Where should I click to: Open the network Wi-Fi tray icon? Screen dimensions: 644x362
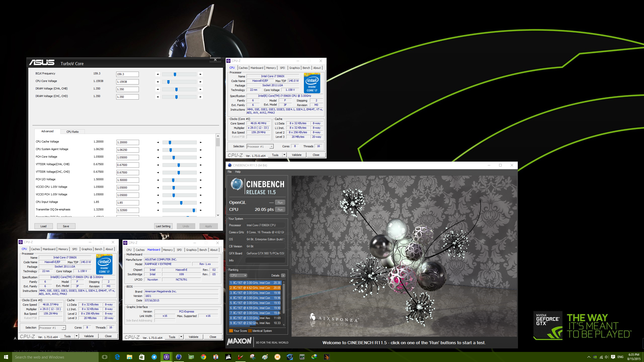(x=601, y=357)
